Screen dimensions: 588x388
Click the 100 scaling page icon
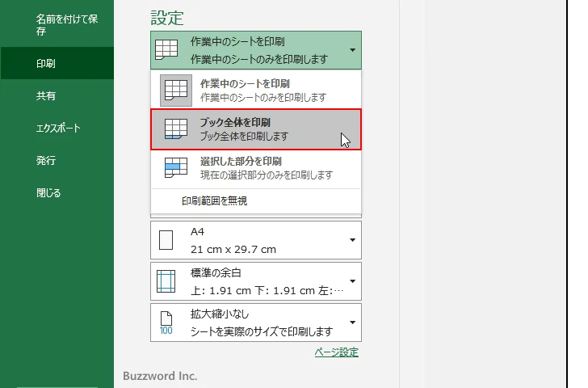pos(166,323)
